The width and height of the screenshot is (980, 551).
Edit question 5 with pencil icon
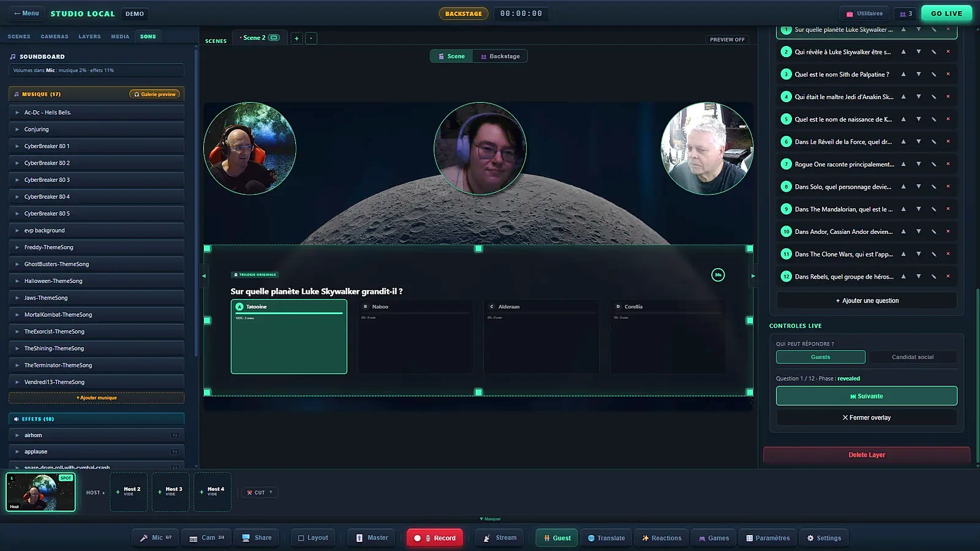[x=933, y=119]
